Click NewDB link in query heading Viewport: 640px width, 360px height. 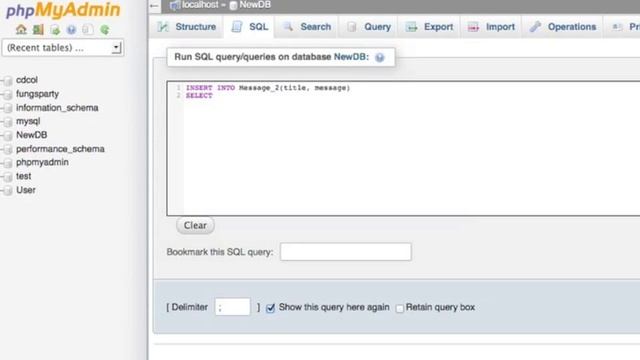pos(349,57)
